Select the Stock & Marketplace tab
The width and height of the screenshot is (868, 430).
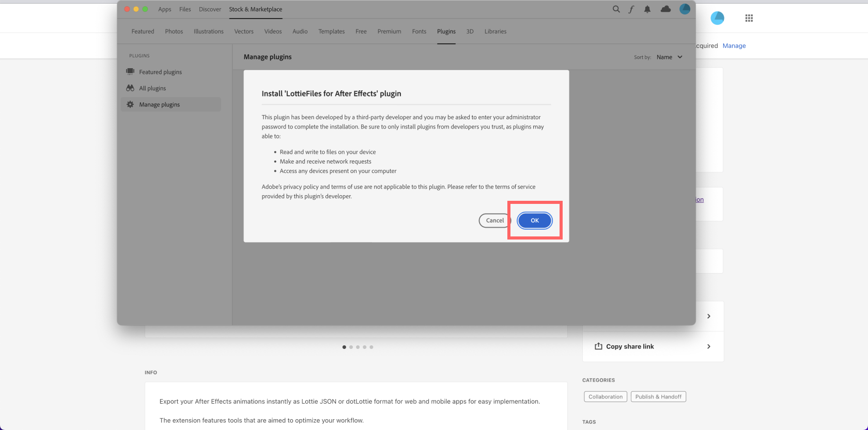256,9
